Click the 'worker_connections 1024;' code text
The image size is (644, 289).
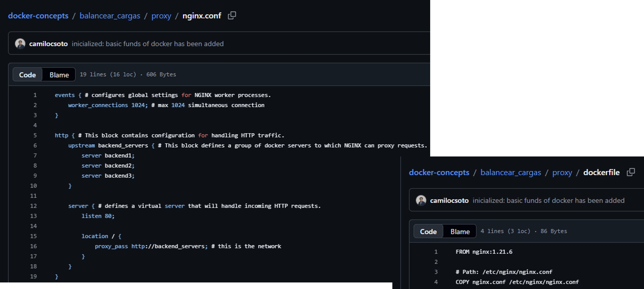point(108,105)
